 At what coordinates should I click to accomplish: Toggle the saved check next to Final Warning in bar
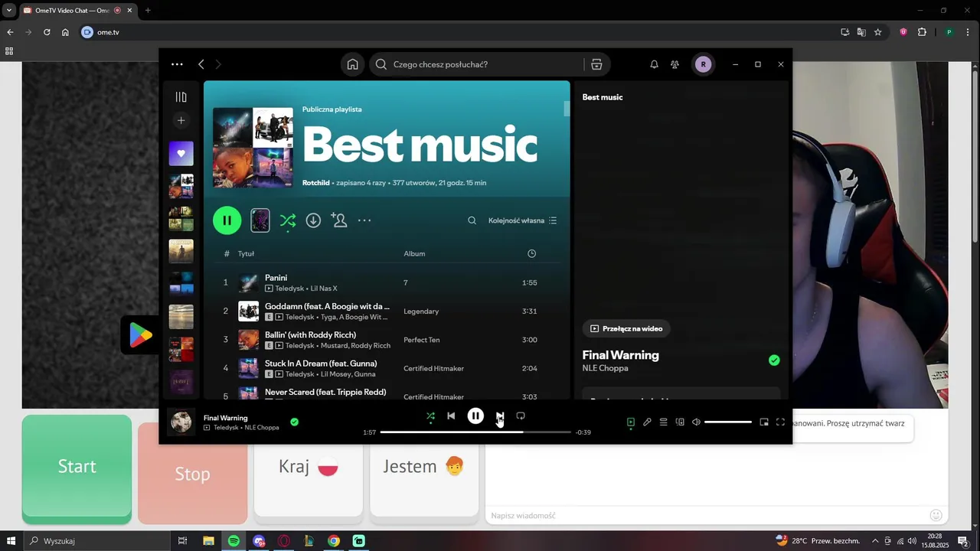pyautogui.click(x=294, y=422)
